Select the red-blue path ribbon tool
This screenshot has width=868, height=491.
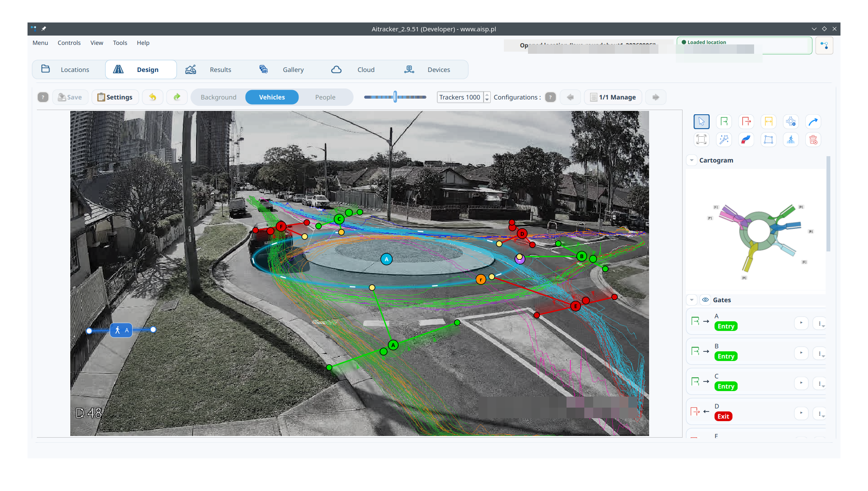746,140
